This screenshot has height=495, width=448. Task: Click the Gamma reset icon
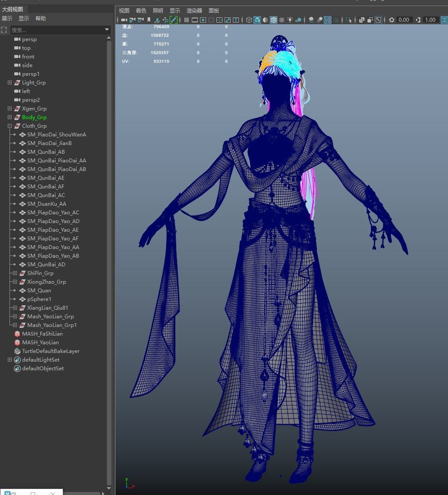tap(418, 20)
